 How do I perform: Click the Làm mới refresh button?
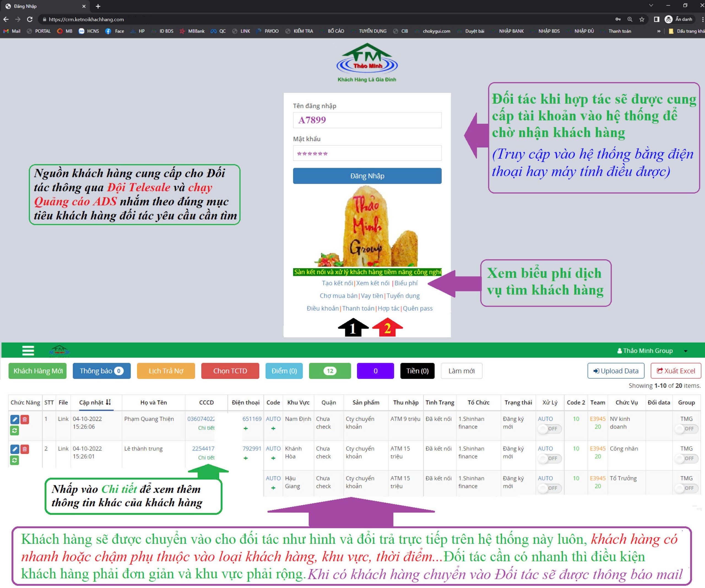[461, 371]
